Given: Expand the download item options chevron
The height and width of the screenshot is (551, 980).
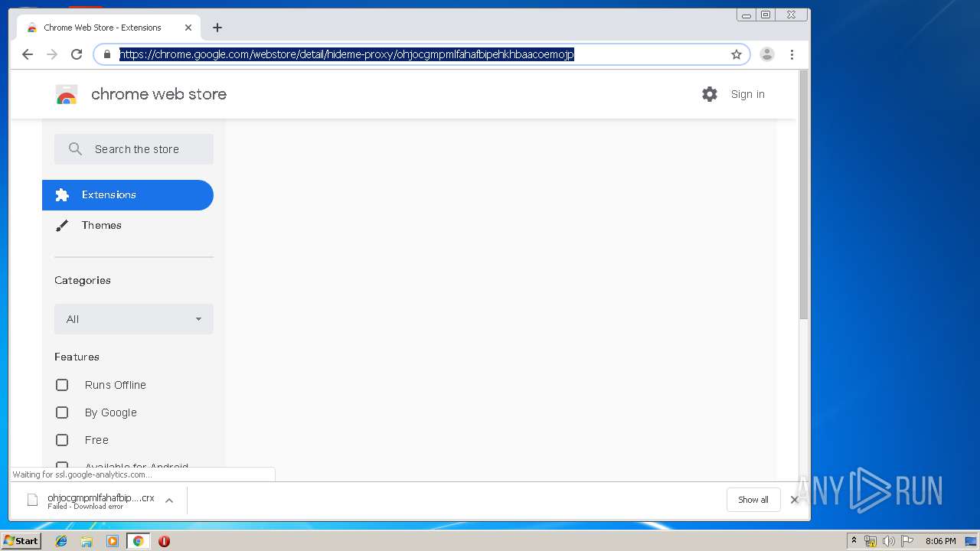Looking at the screenshot, I should click(169, 500).
